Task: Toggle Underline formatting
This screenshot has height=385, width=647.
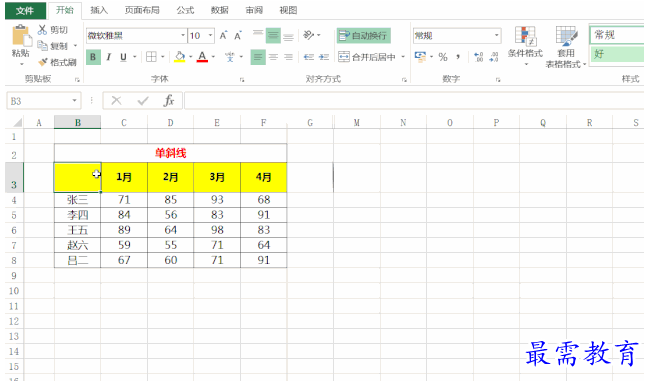Action: (x=123, y=57)
